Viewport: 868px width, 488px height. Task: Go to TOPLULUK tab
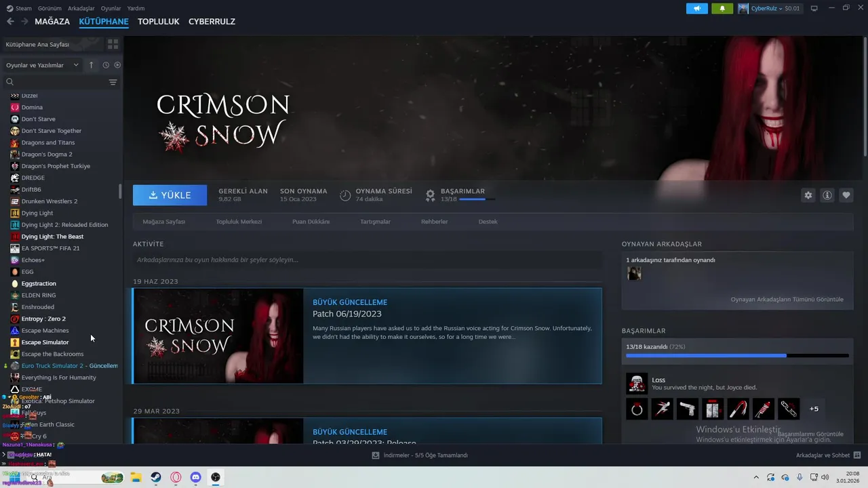pyautogui.click(x=158, y=22)
